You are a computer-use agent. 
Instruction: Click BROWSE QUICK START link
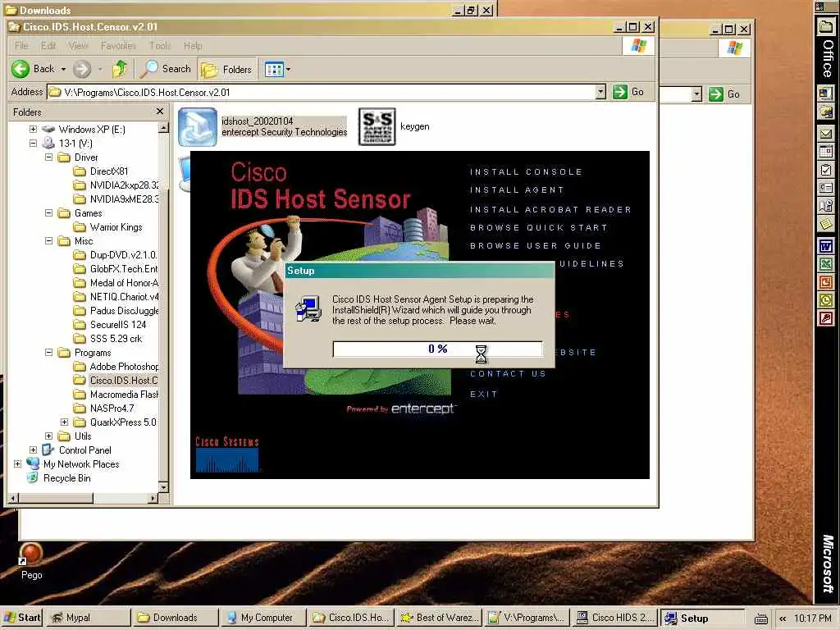tap(539, 228)
